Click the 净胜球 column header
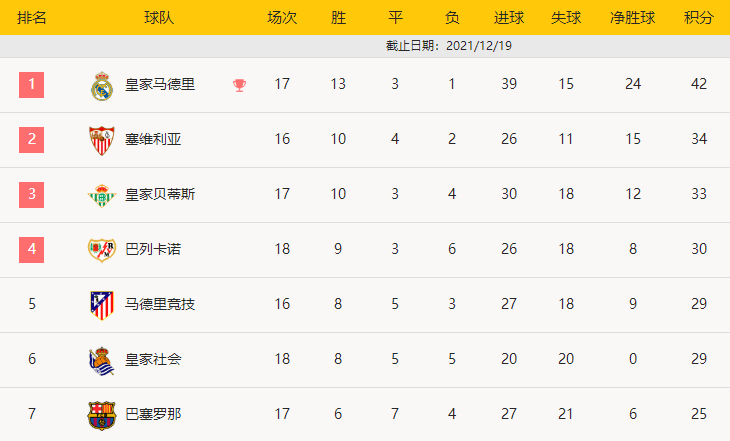Screen dimensions: 730x441 [x=632, y=18]
